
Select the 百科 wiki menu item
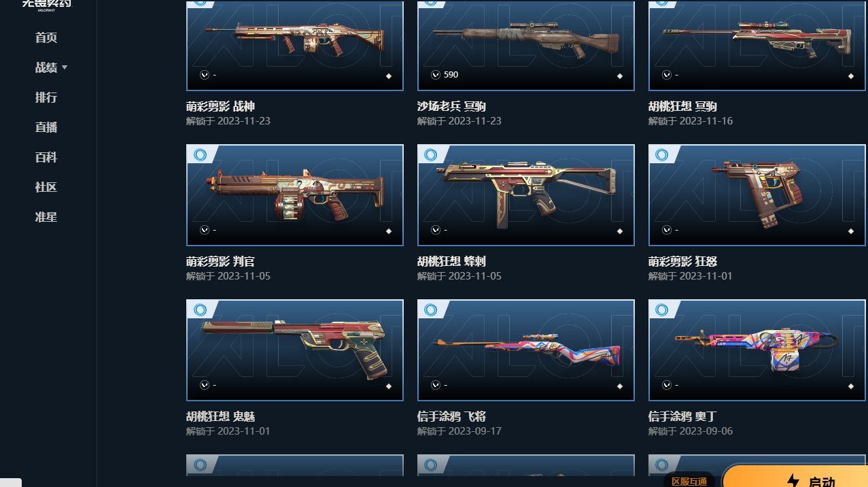tap(46, 157)
